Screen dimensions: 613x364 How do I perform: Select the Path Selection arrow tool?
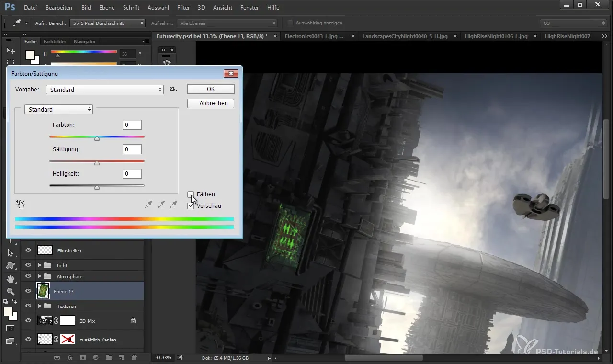(x=10, y=253)
